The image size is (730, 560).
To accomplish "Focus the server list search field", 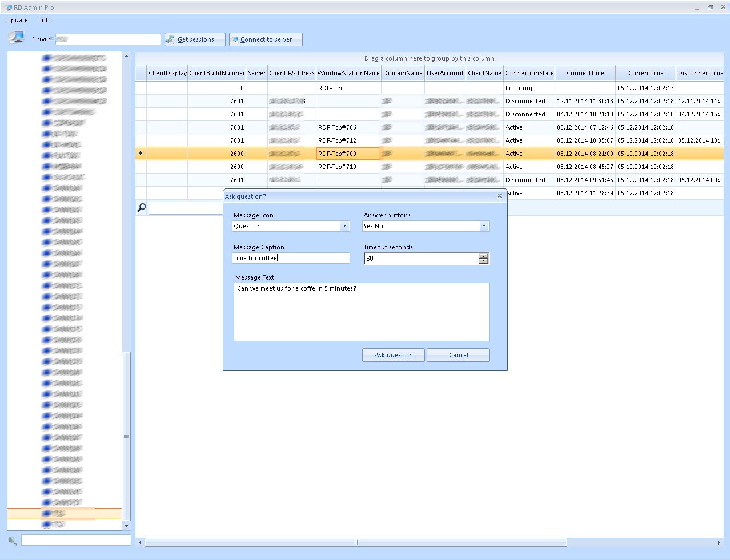I will coord(76,540).
